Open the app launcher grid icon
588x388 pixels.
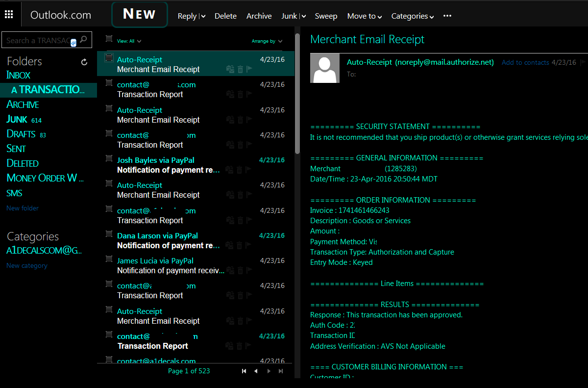(x=9, y=13)
